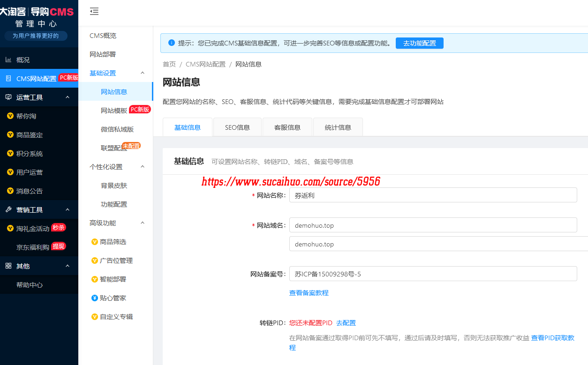Click the blue info icon in tip banner
The height and width of the screenshot is (365, 588).
click(172, 43)
